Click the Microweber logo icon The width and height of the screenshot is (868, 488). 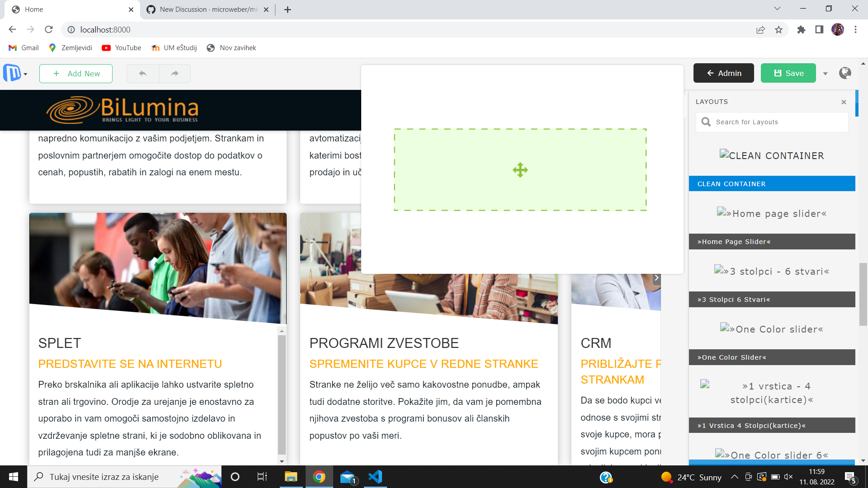(x=12, y=73)
